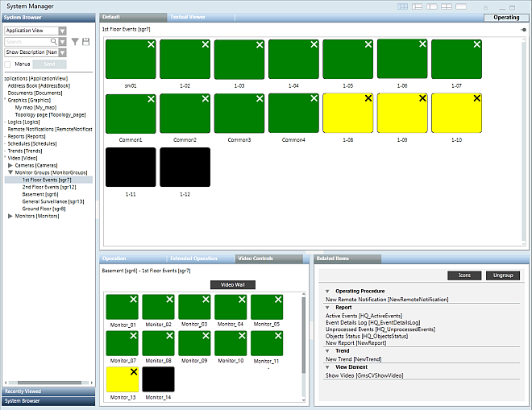The height and width of the screenshot is (410, 532).
Task: Click the pin icon below Operating tab
Action: coord(523,29)
